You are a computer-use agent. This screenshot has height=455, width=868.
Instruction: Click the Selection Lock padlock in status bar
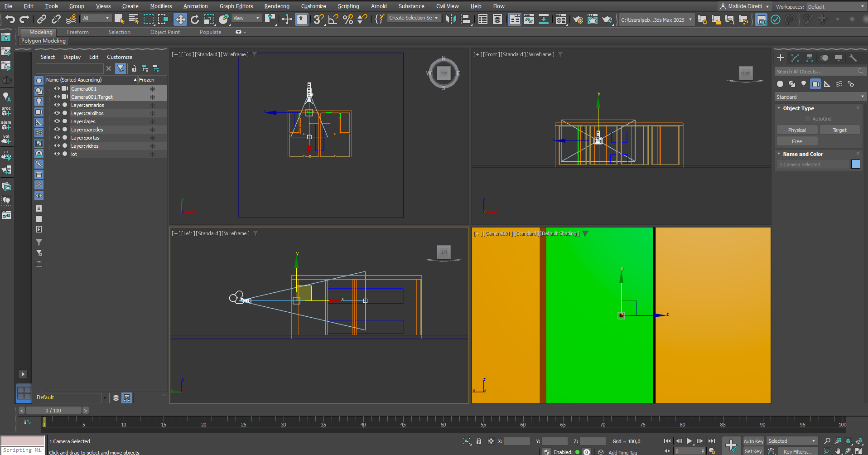point(479,441)
